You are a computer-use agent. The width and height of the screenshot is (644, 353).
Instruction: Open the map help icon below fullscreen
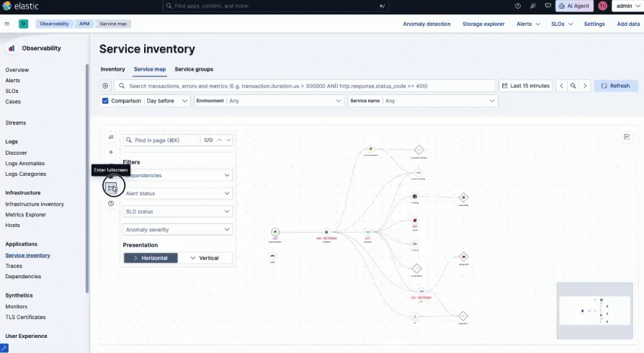tap(111, 203)
